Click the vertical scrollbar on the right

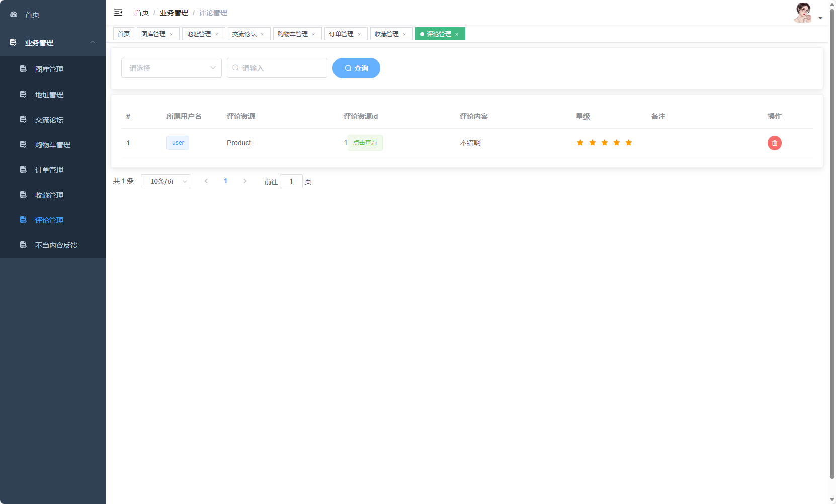point(832,241)
